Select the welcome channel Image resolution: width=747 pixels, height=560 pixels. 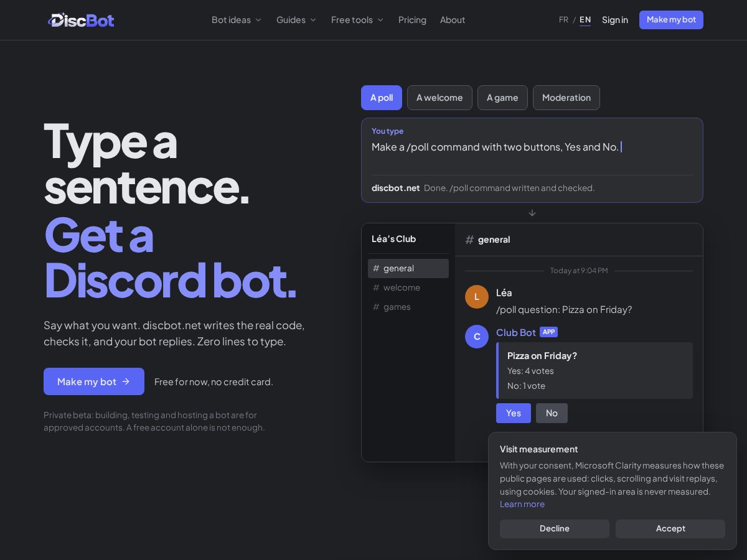408,287
